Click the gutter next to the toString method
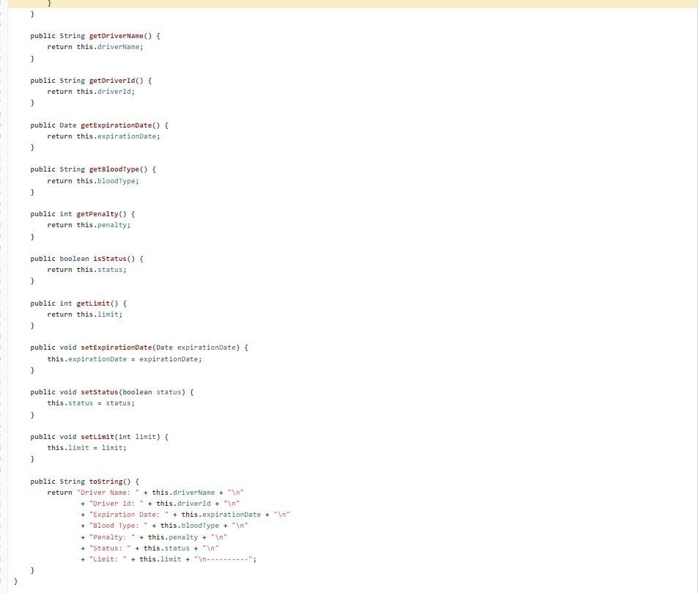 pos(4,481)
